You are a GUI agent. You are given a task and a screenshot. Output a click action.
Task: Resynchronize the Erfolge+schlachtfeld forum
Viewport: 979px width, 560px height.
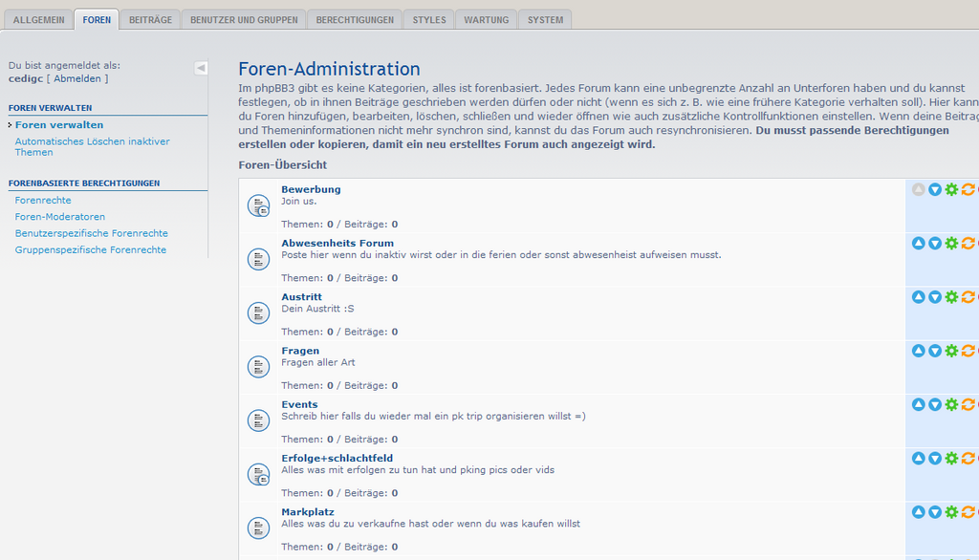pyautogui.click(x=968, y=459)
